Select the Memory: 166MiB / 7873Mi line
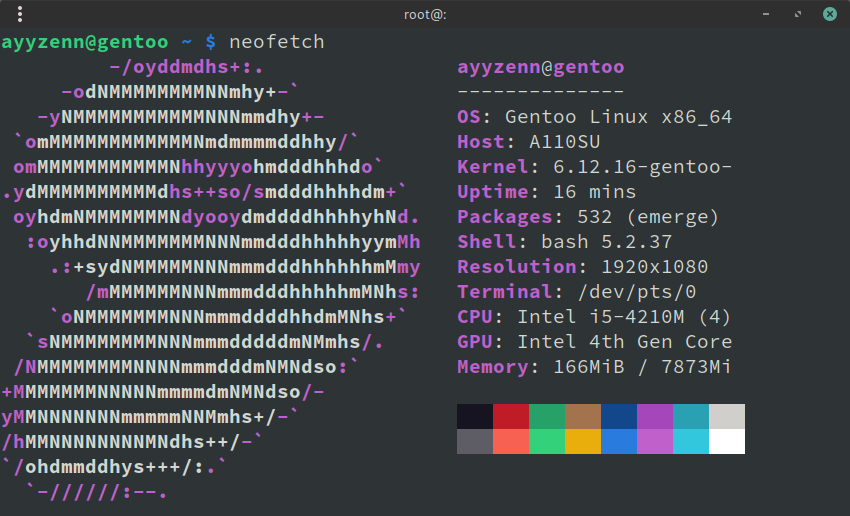The height and width of the screenshot is (516, 850). pyautogui.click(x=594, y=367)
